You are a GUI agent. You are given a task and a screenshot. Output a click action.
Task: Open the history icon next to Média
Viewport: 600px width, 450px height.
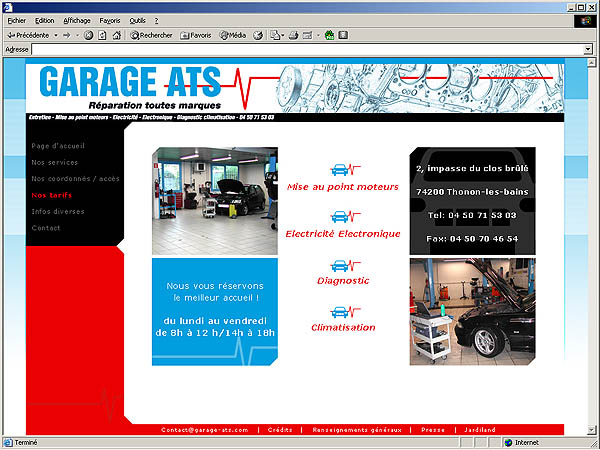pos(258,35)
